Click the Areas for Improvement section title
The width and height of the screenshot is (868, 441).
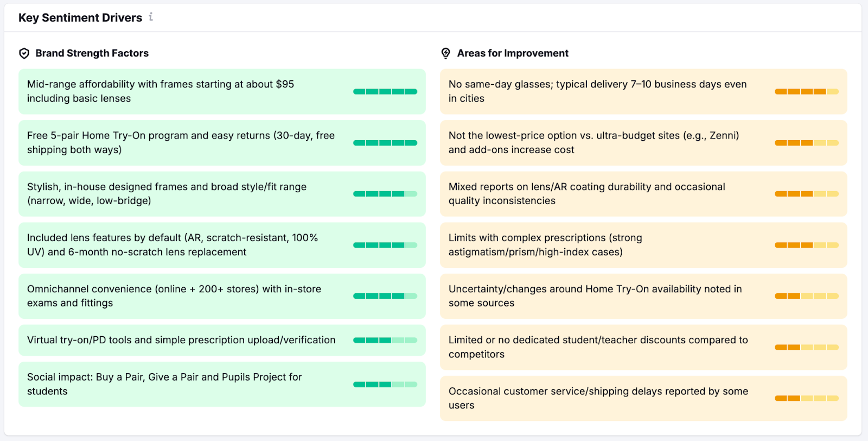coord(513,53)
